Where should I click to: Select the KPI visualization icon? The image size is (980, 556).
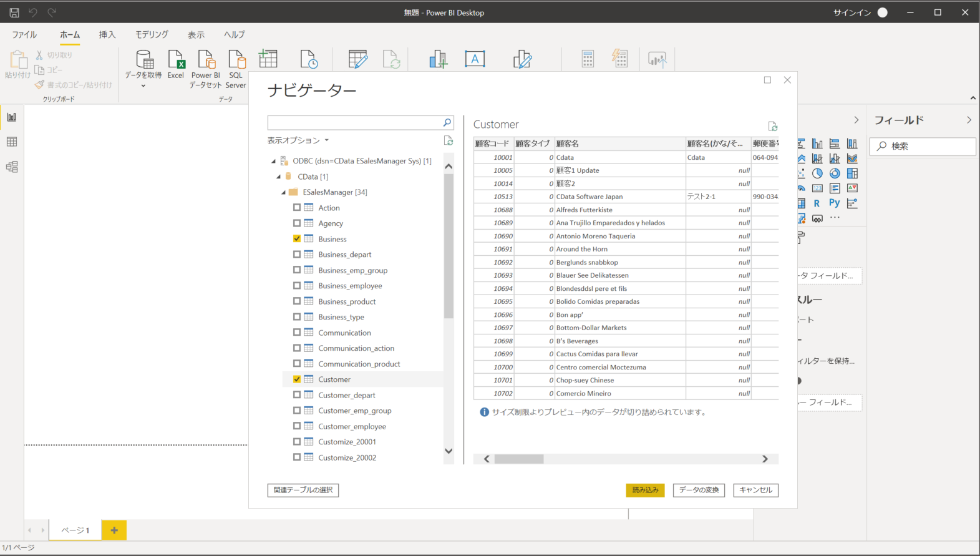852,188
